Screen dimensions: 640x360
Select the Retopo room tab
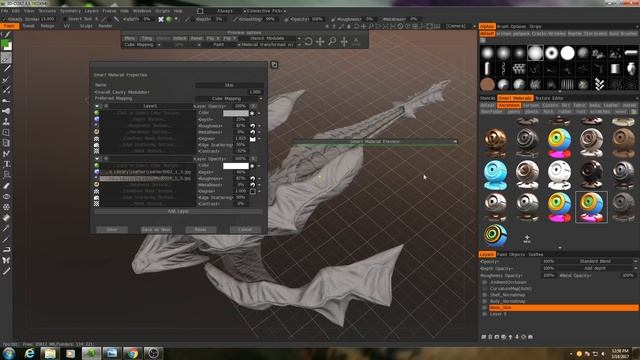coord(47,26)
